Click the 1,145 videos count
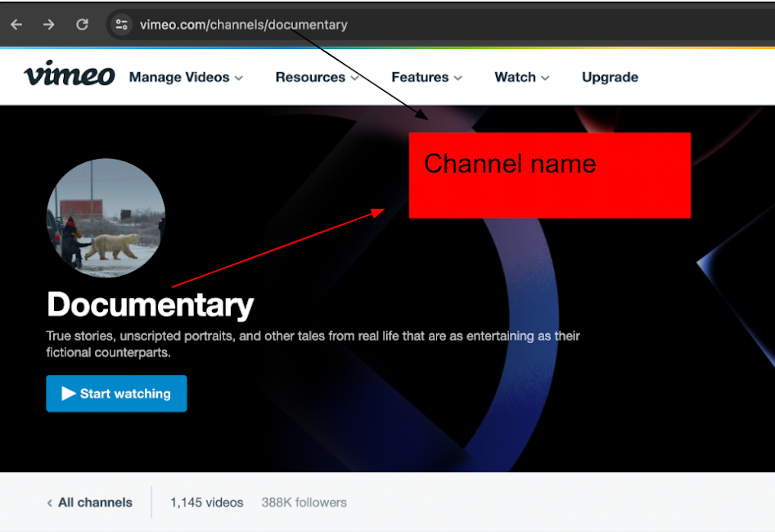 (x=206, y=503)
